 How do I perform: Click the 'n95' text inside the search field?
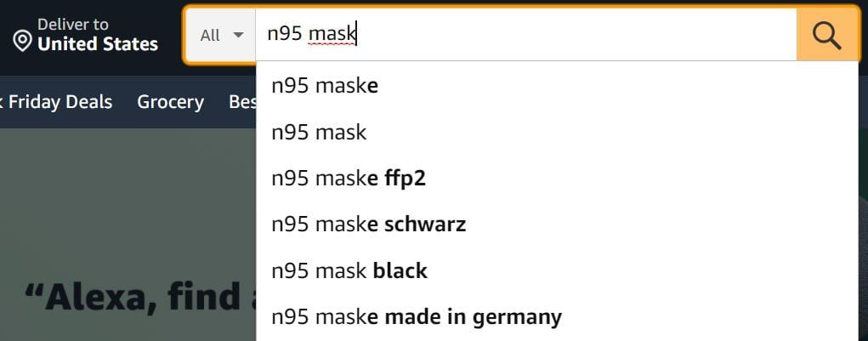[x=285, y=34]
